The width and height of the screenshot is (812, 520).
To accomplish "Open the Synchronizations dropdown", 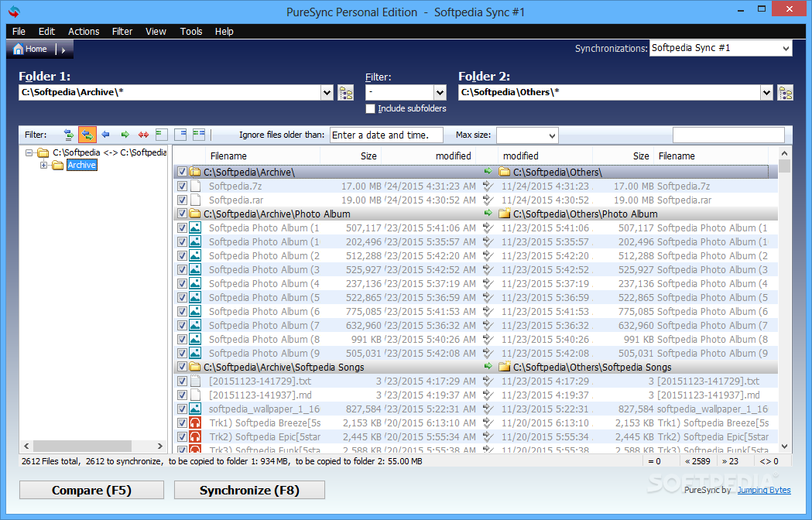I will point(786,48).
